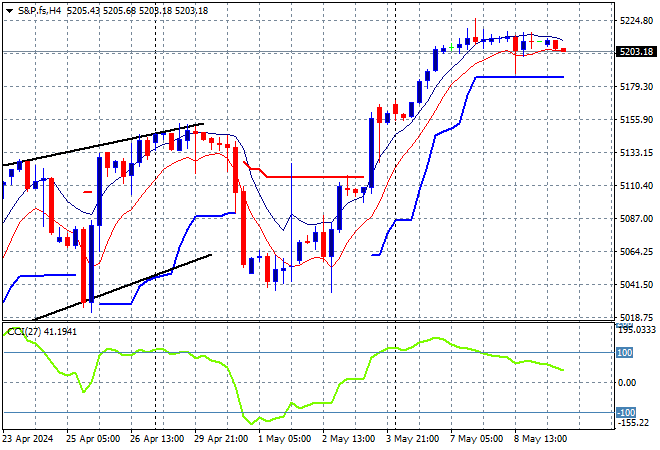This screenshot has height=450, width=660.
Task: Select the S&P.fs,H4 chart title text
Action: click(x=40, y=11)
